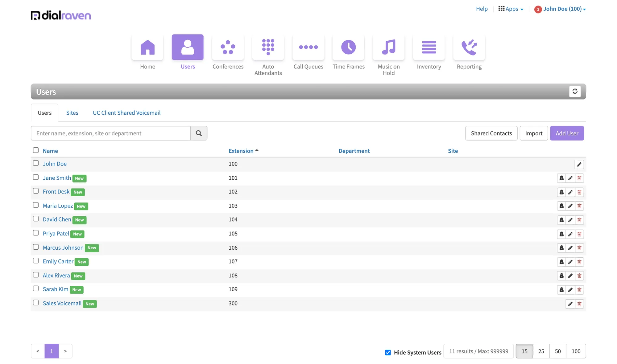Refresh the Users list

575,91
